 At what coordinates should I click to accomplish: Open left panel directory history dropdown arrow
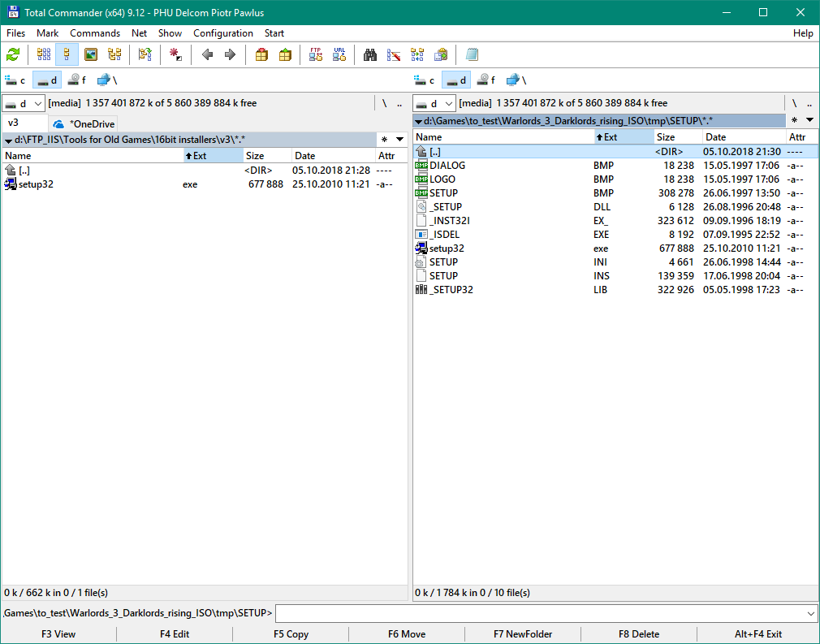(400, 140)
